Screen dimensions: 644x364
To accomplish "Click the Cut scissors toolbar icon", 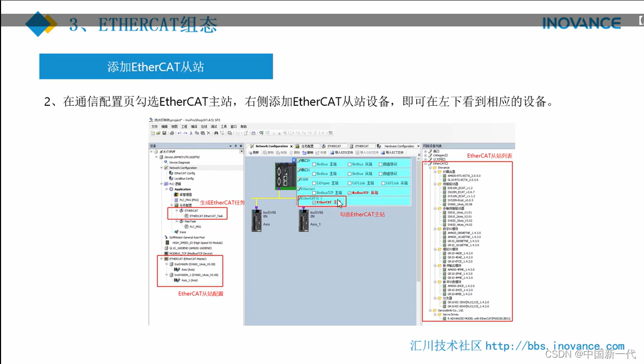I will 191,133.
